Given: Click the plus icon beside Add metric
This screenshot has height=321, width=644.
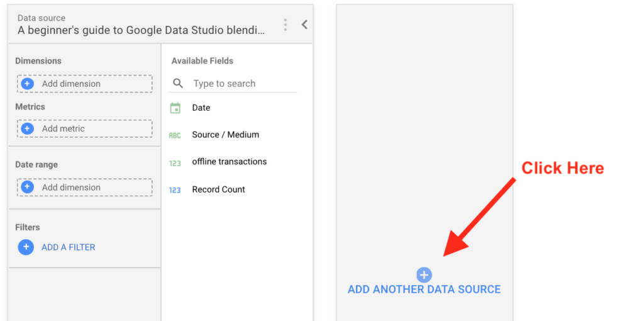Looking at the screenshot, I should pos(27,128).
